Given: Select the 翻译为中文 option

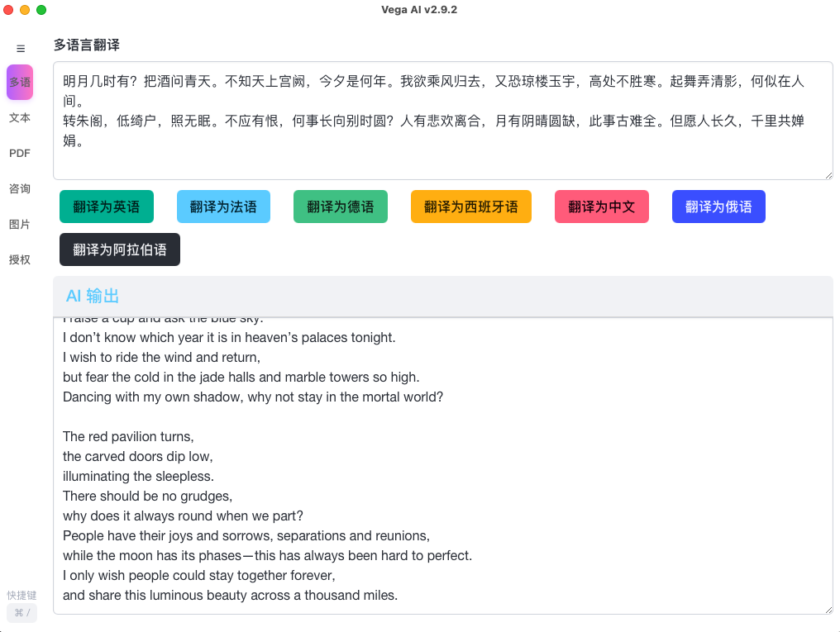Looking at the screenshot, I should click(601, 207).
